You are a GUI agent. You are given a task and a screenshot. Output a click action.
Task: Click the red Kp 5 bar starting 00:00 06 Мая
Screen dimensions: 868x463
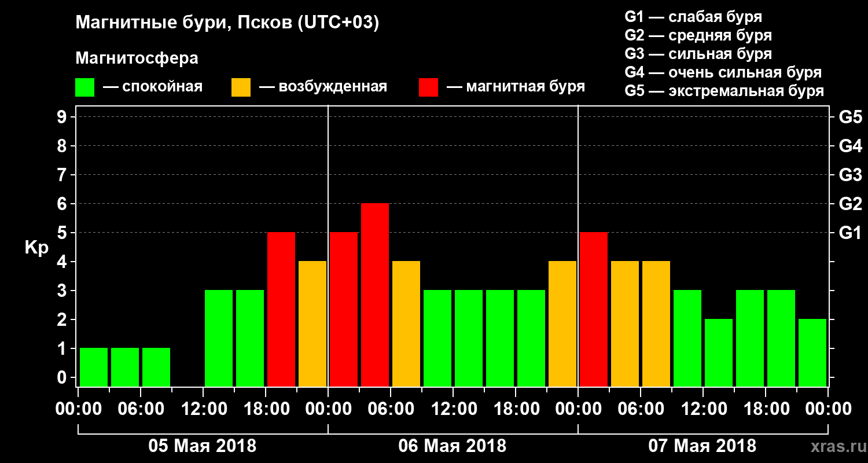coord(344,309)
